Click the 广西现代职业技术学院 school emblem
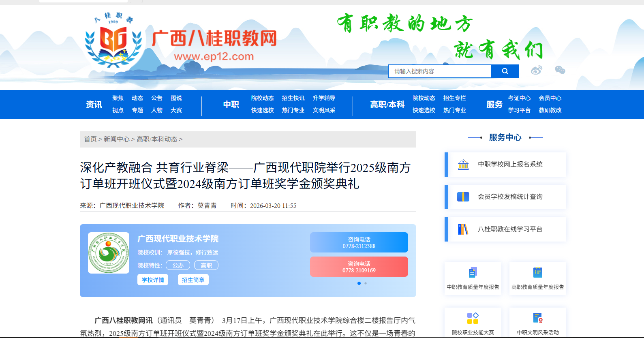The height and width of the screenshot is (338, 644). click(109, 253)
